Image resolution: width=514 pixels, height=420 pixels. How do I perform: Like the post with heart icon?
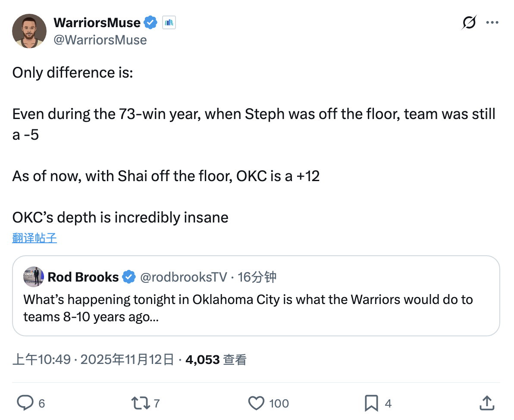click(x=257, y=403)
